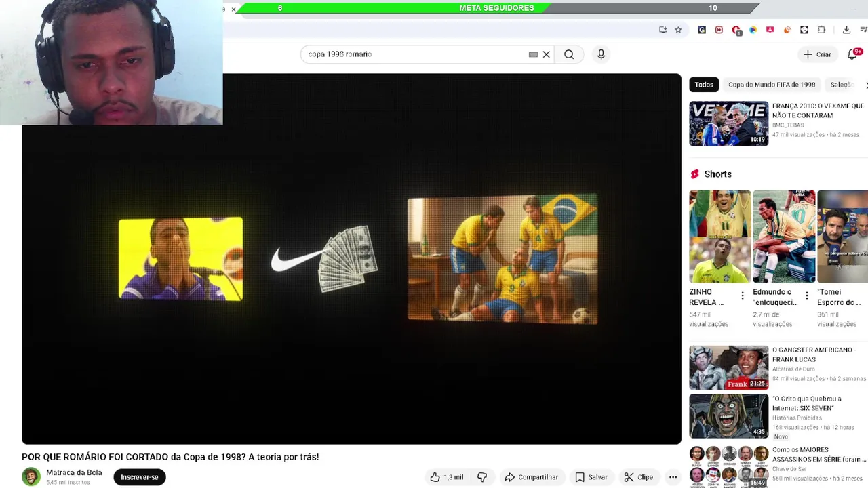Open the black G extension icon
The height and width of the screenshot is (488, 868).
[x=702, y=30]
